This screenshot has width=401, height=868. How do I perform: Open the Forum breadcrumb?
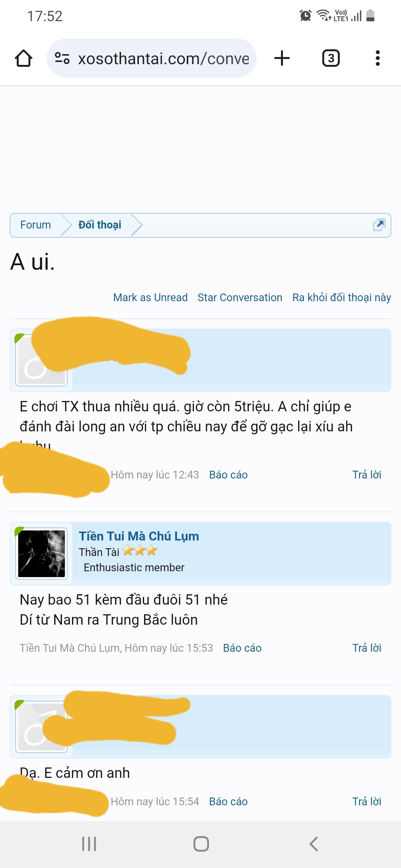[36, 225]
